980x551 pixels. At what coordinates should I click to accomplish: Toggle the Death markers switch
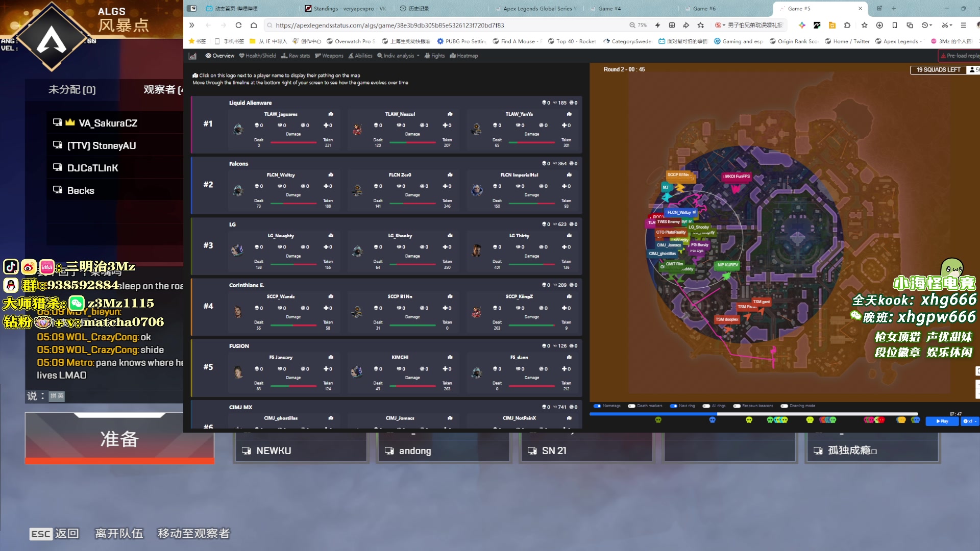tap(631, 406)
